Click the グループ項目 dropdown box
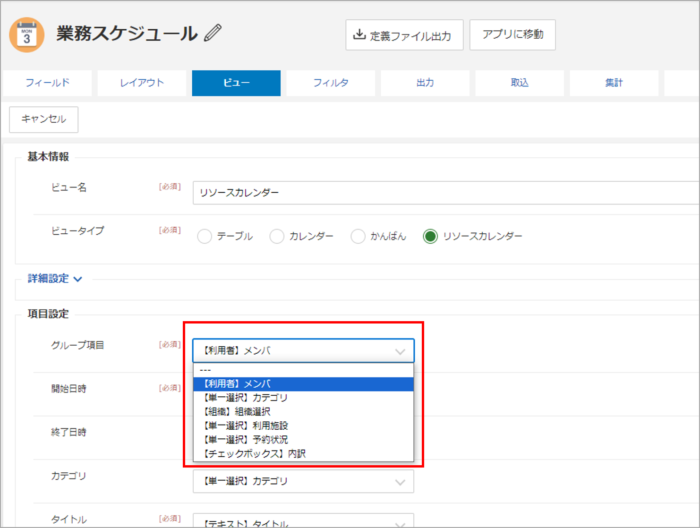 click(x=304, y=351)
